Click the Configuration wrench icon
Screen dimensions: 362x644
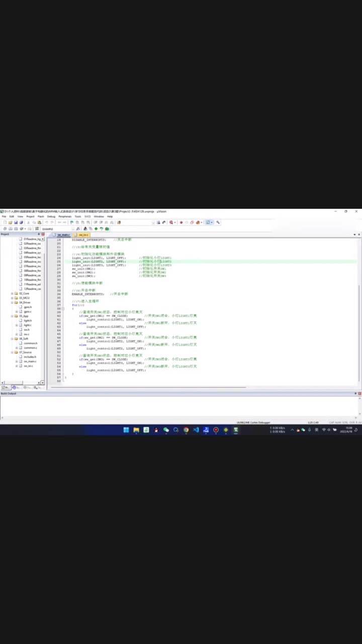coord(218,222)
